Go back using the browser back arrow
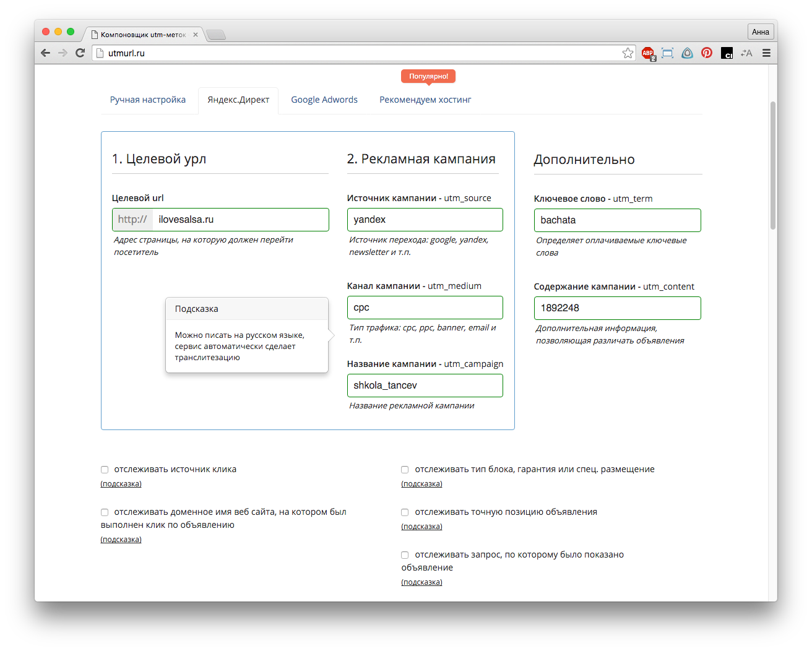This screenshot has width=812, height=651. click(x=45, y=53)
